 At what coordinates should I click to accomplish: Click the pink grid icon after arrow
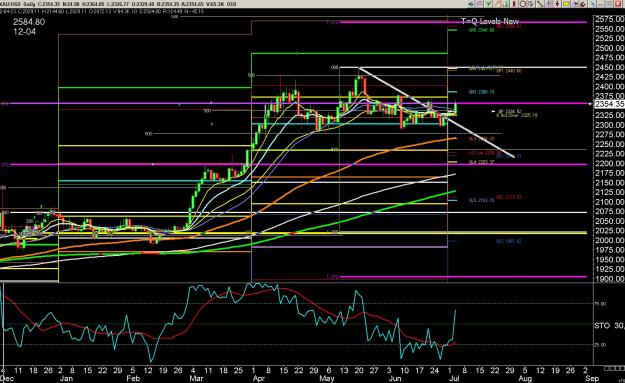coord(479,4)
